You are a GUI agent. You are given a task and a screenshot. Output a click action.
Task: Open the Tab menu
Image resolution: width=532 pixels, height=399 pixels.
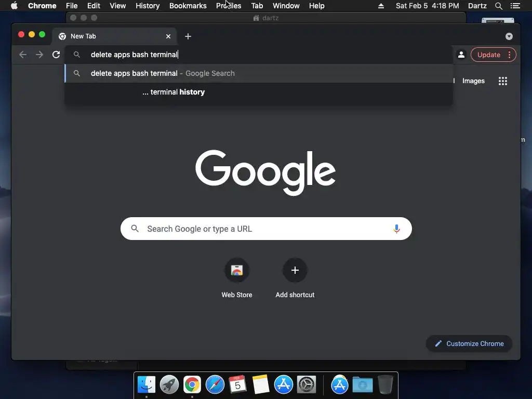257,6
